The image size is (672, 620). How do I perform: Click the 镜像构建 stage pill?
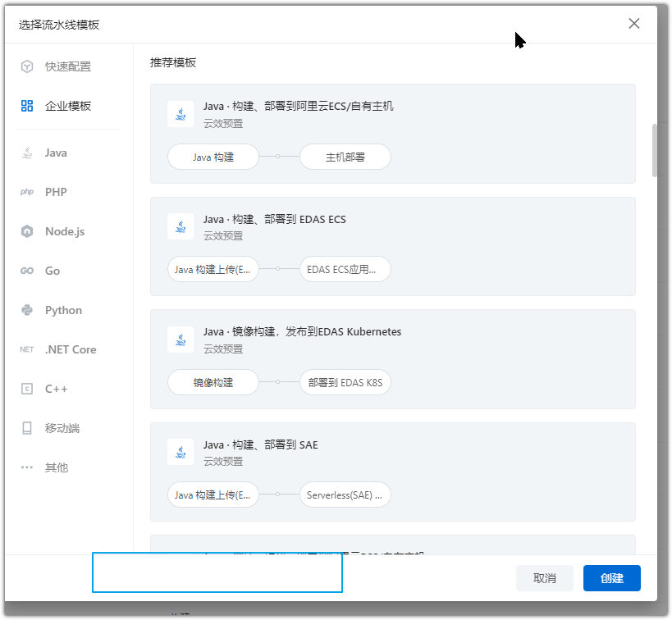[x=213, y=382]
